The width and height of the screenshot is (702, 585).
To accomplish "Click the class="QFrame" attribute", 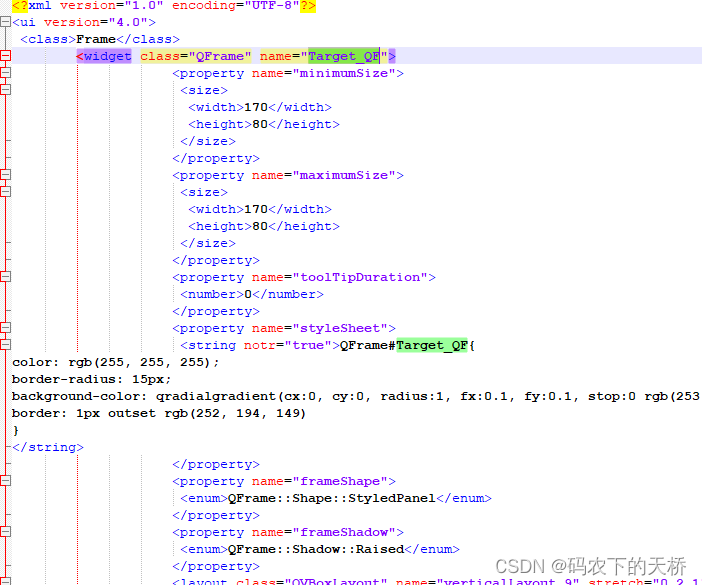I will 196,56.
